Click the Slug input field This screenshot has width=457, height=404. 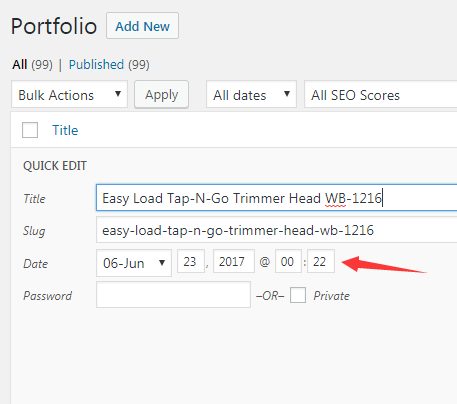[276, 230]
